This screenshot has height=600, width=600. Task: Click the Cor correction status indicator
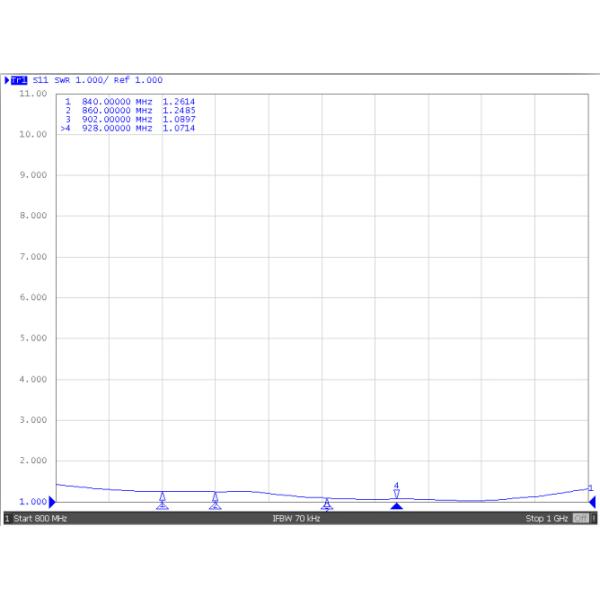tap(580, 518)
